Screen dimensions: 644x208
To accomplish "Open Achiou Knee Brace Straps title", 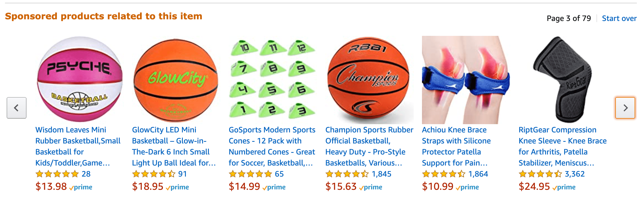I will pyautogui.click(x=456, y=146).
